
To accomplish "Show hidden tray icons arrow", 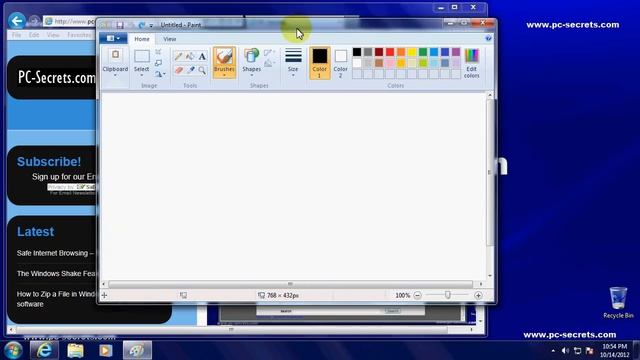I will (553, 351).
